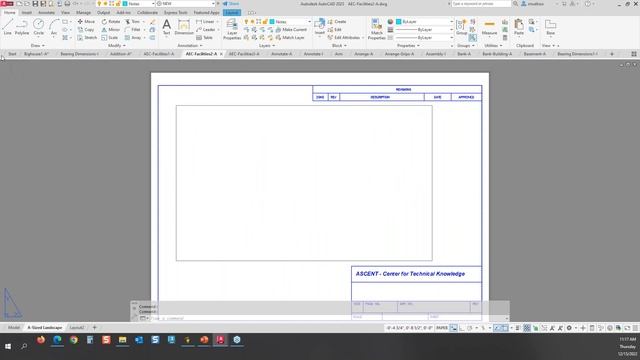Image resolution: width=640 pixels, height=360 pixels.
Task: Select the Polyline tool
Action: (22, 27)
